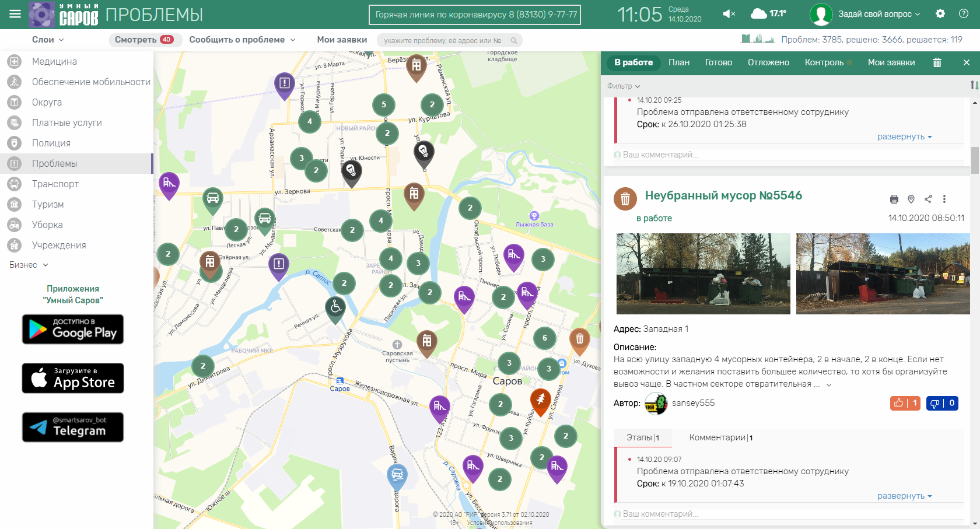Click the problem address search field
The height and width of the screenshot is (529, 980).
443,40
